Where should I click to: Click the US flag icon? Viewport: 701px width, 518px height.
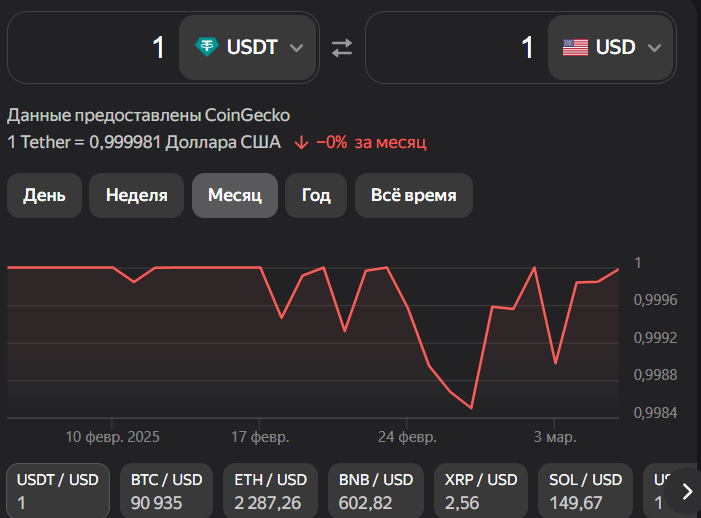[x=575, y=47]
